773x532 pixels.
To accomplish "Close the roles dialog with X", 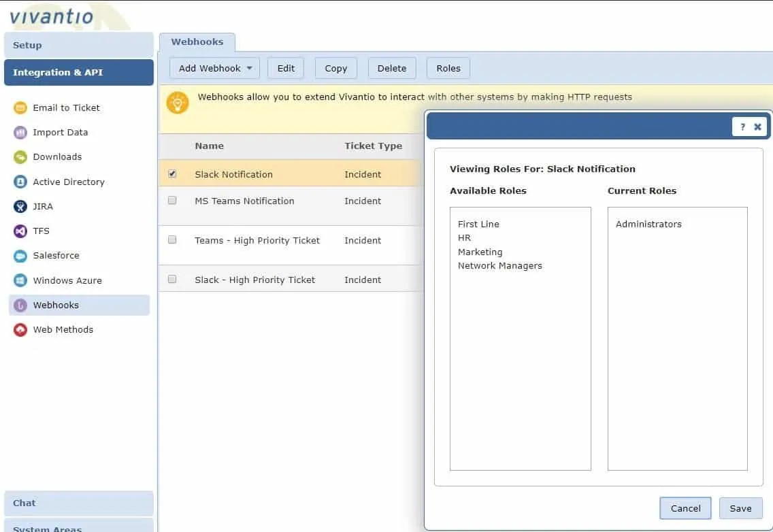I will pyautogui.click(x=758, y=127).
